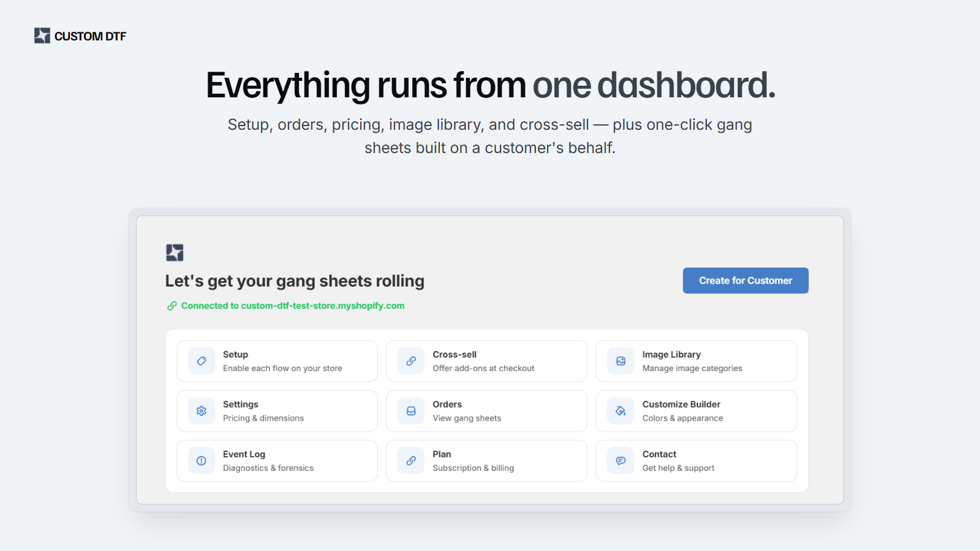This screenshot has width=980, height=551.
Task: Open the Plan card
Action: click(487, 461)
